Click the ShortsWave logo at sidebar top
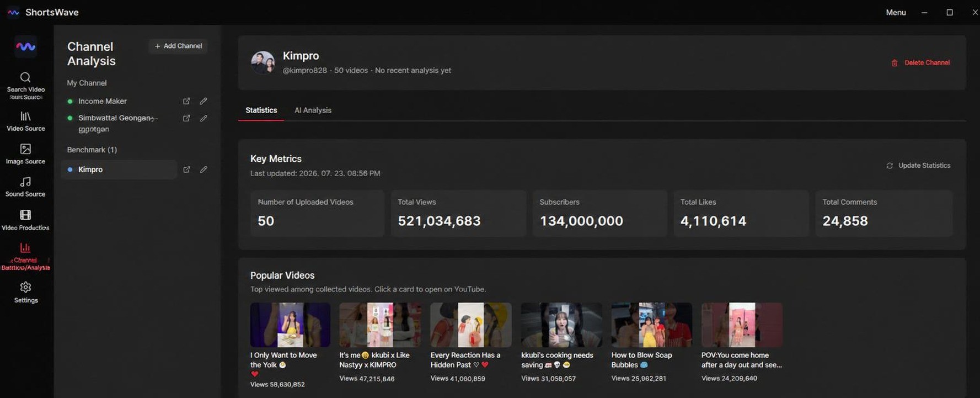 coord(25,47)
